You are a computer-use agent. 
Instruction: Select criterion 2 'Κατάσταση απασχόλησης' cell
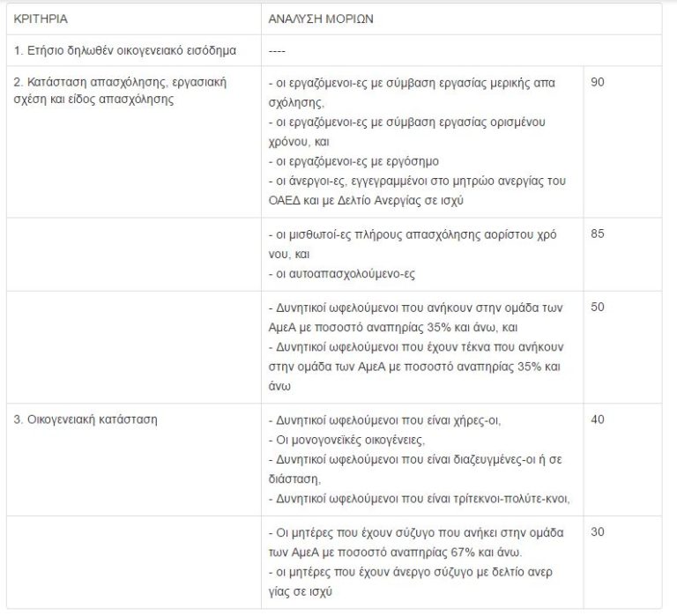click(121, 90)
